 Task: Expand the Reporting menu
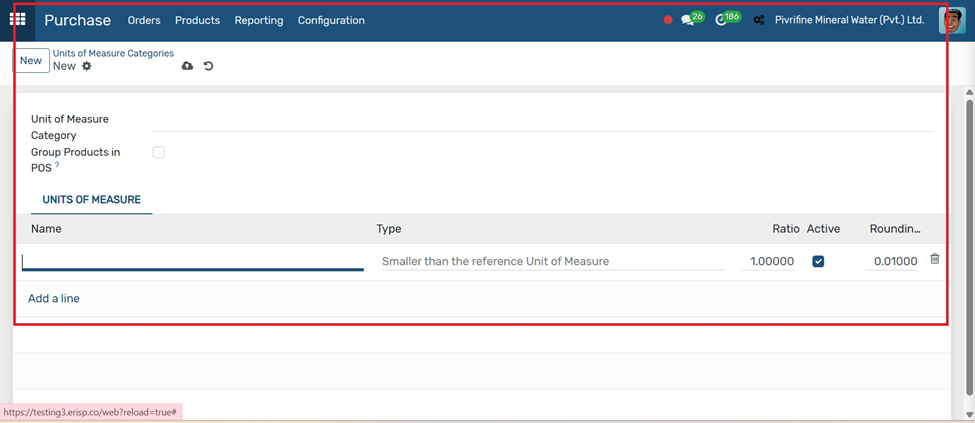click(x=259, y=21)
